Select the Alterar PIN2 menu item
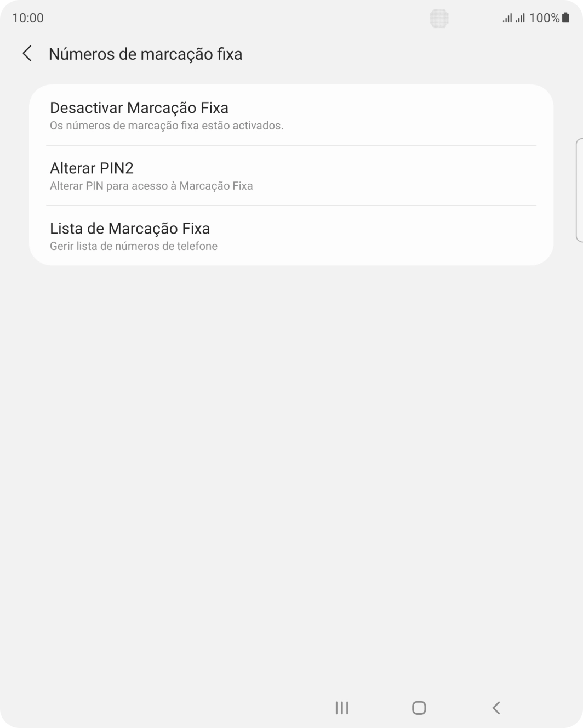Viewport: 583px width, 728px height. click(x=291, y=175)
